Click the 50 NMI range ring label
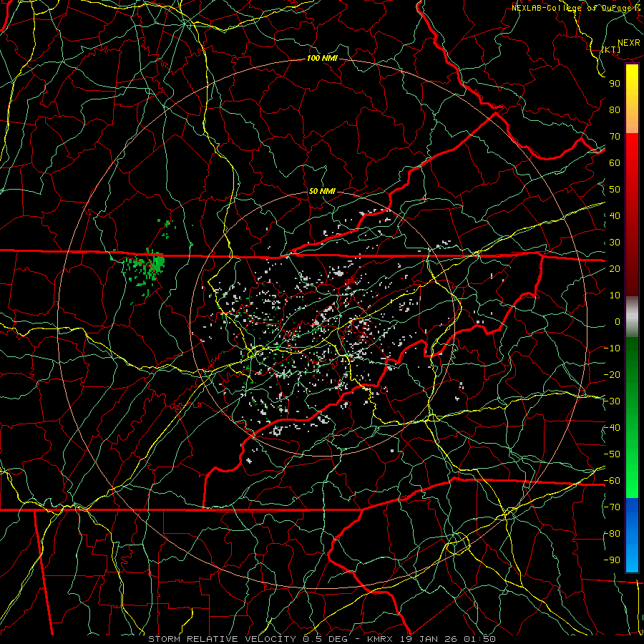This screenshot has height=644, width=644. click(322, 191)
